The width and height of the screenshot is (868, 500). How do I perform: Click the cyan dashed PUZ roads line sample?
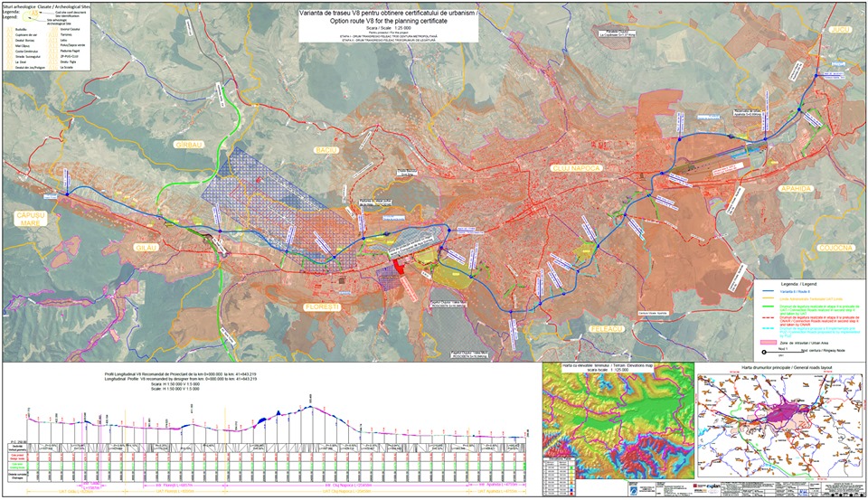point(768,328)
